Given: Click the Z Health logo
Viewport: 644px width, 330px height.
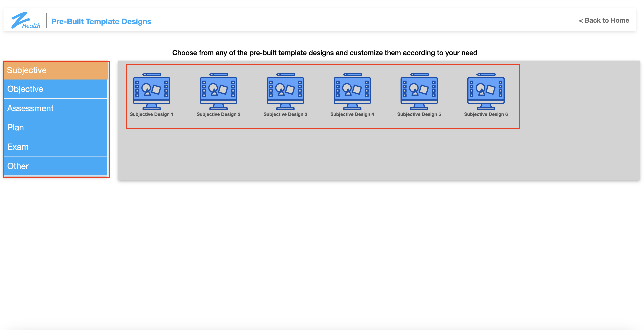Looking at the screenshot, I should [26, 20].
